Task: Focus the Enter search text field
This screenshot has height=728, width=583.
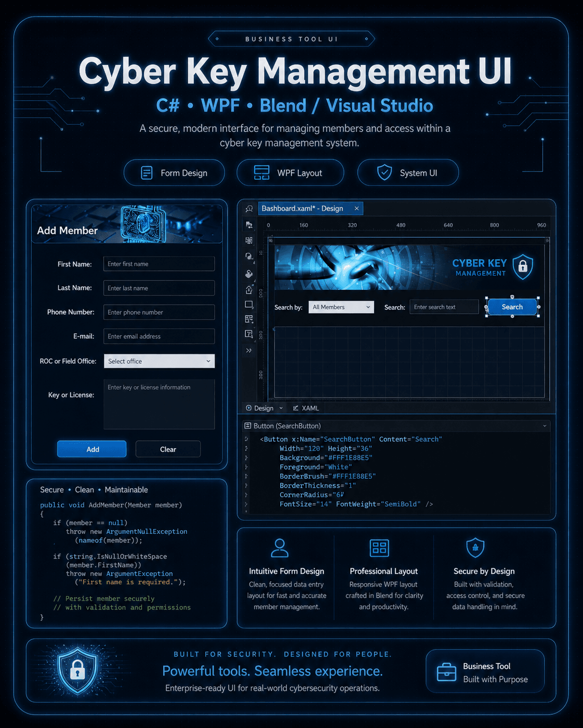Action: pos(444,307)
